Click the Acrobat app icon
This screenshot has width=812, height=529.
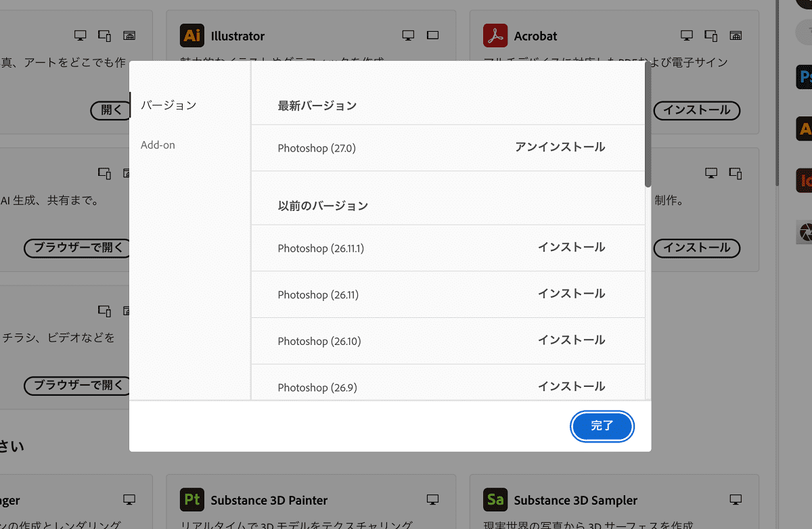click(495, 35)
